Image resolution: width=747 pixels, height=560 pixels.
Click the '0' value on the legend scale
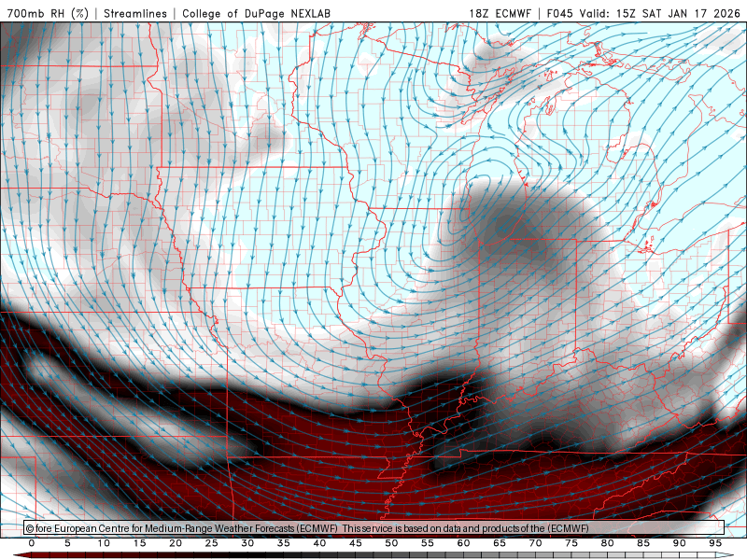click(32, 543)
